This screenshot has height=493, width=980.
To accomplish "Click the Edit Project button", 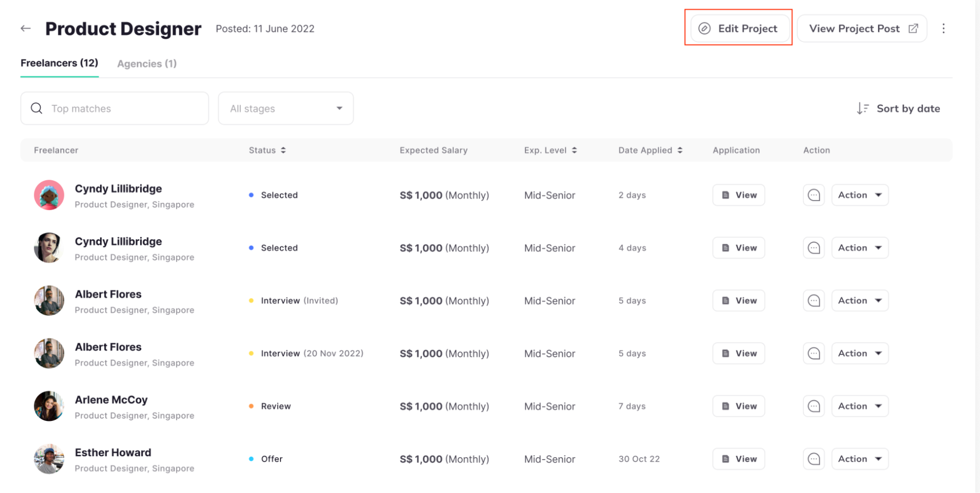I will 739,28.
